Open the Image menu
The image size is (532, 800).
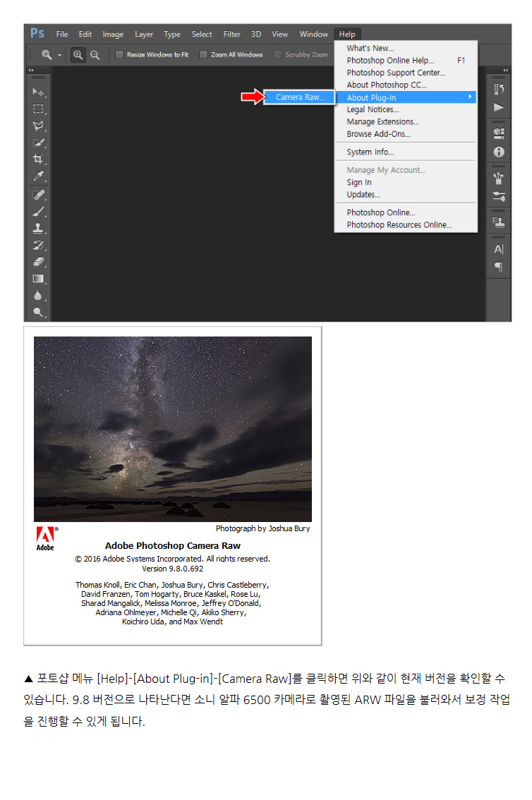coord(113,34)
